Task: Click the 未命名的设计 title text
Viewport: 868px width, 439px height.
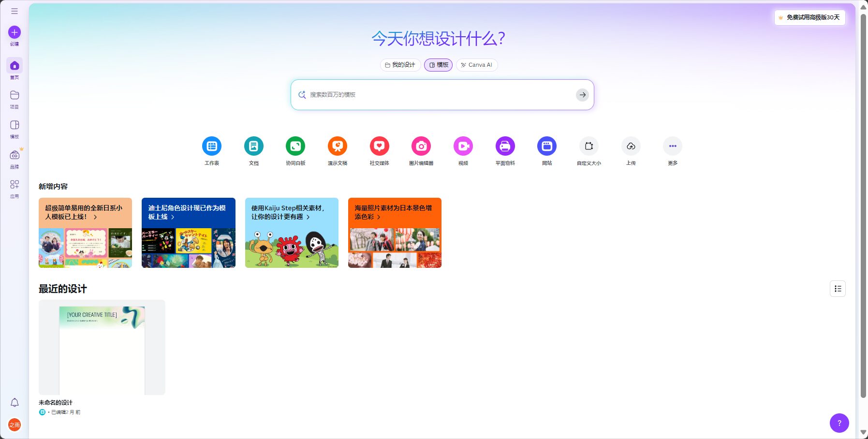Action: pos(56,402)
